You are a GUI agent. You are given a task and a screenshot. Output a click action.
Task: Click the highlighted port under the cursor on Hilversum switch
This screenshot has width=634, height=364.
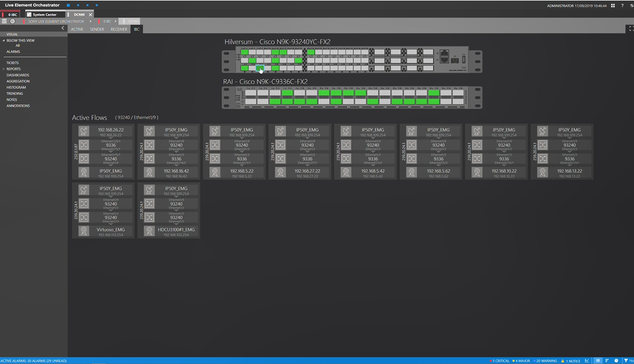[260, 68]
